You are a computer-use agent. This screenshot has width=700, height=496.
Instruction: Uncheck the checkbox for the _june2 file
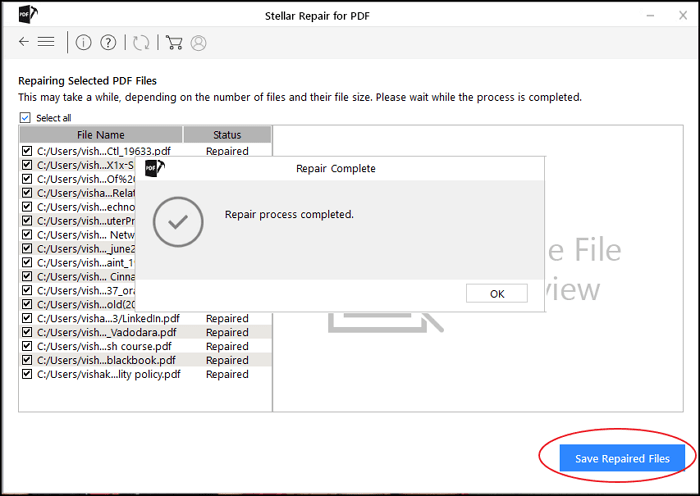tap(27, 248)
